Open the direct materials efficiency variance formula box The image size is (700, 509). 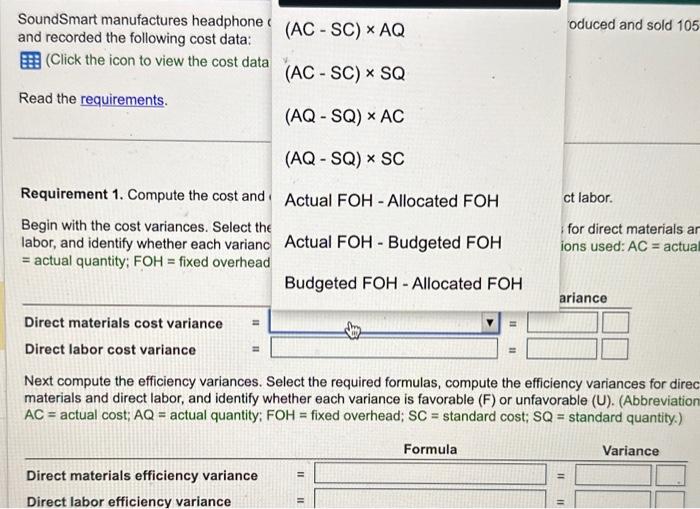point(430,474)
